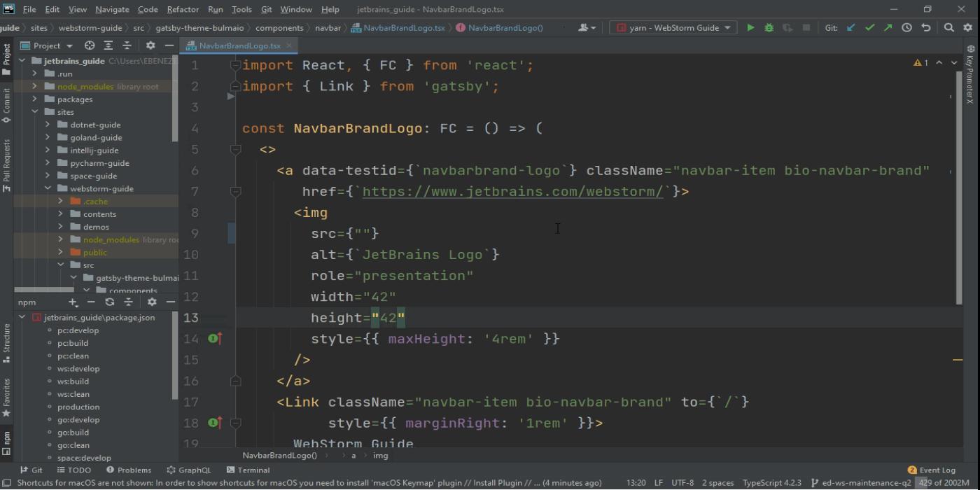Screen dimensions: 980x490
Task: Open the GraphQL tool window
Action: [189, 470]
